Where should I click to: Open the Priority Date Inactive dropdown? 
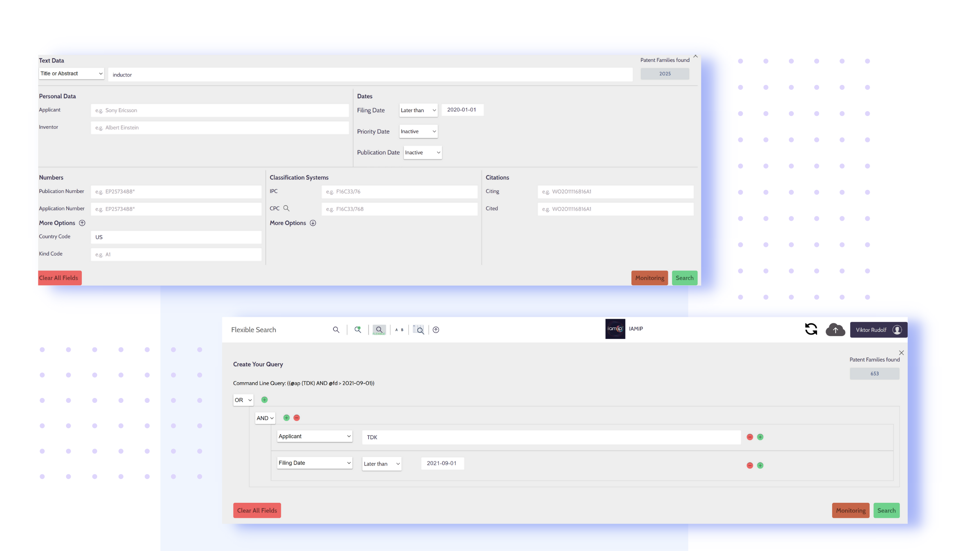[x=418, y=131]
